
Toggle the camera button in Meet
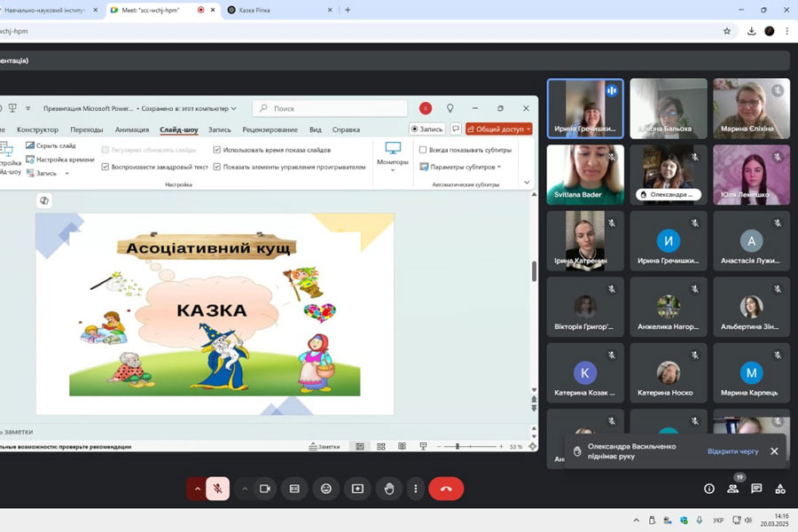tap(264, 489)
